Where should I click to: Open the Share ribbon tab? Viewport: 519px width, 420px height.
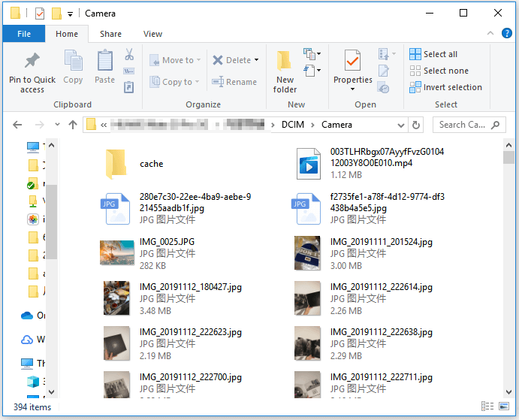tap(110, 34)
